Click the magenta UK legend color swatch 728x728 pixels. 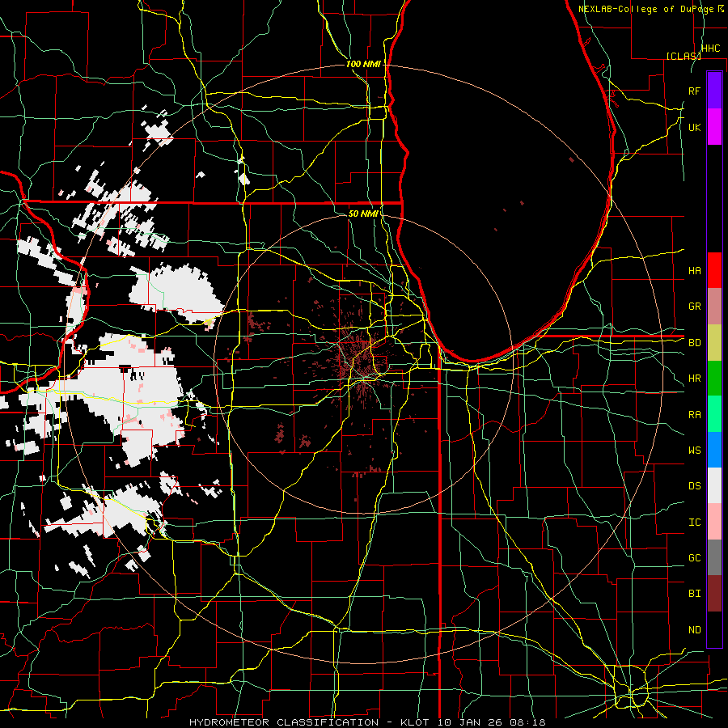(714, 127)
